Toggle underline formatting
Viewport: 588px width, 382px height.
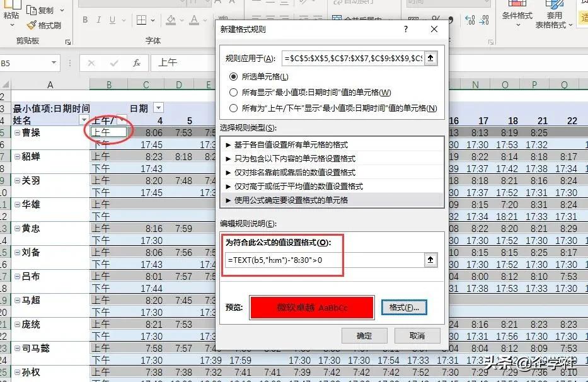pyautogui.click(x=112, y=20)
